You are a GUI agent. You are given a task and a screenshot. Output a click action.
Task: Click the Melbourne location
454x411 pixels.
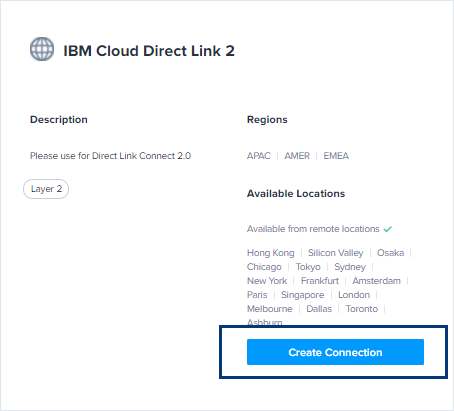point(270,309)
